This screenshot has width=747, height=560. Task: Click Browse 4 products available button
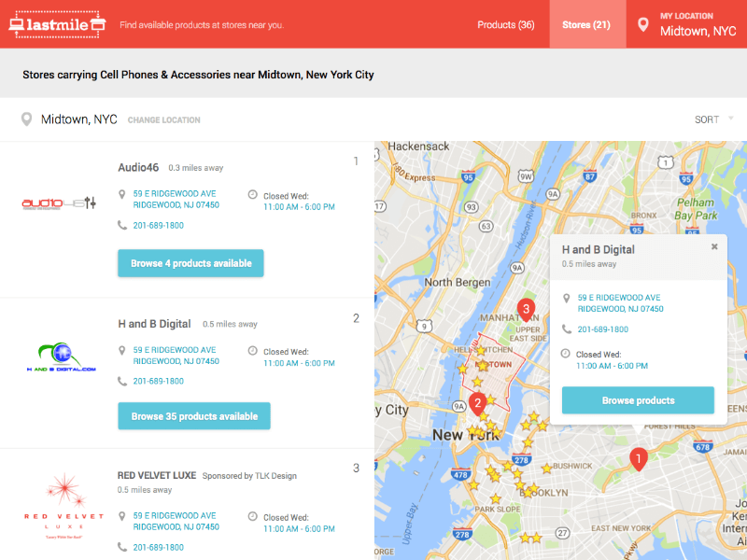[190, 263]
